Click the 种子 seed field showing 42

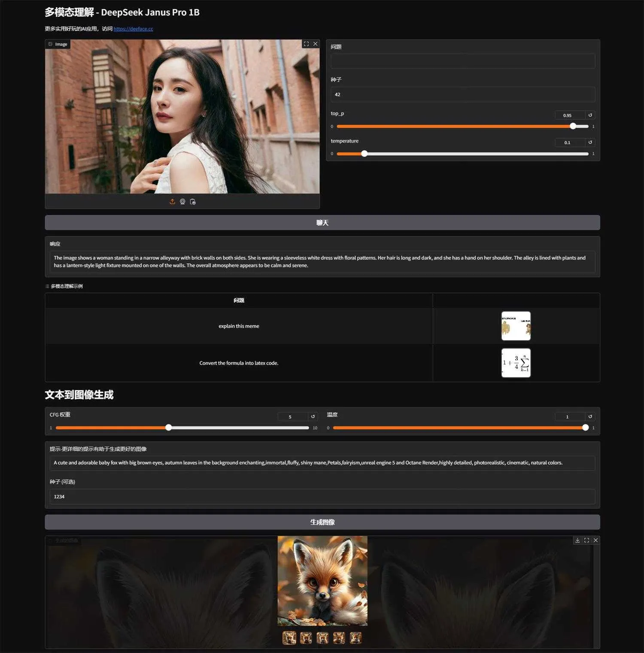[x=463, y=94]
